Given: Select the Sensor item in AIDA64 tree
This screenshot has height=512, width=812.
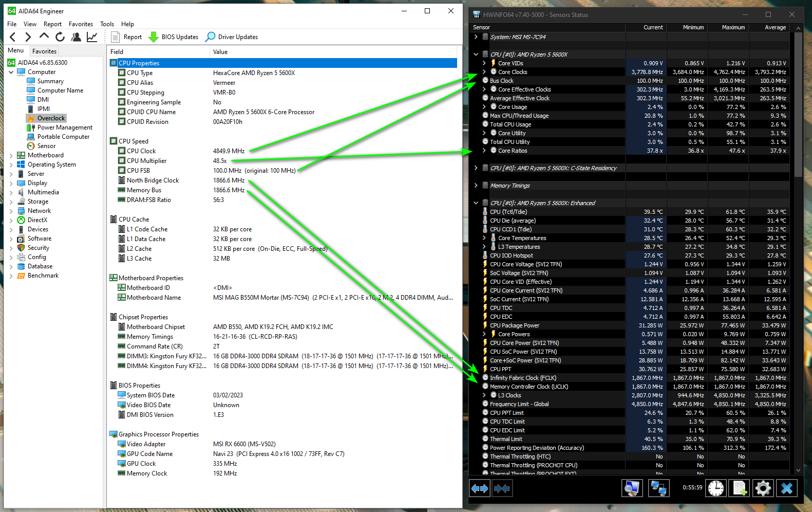Looking at the screenshot, I should pos(46,146).
